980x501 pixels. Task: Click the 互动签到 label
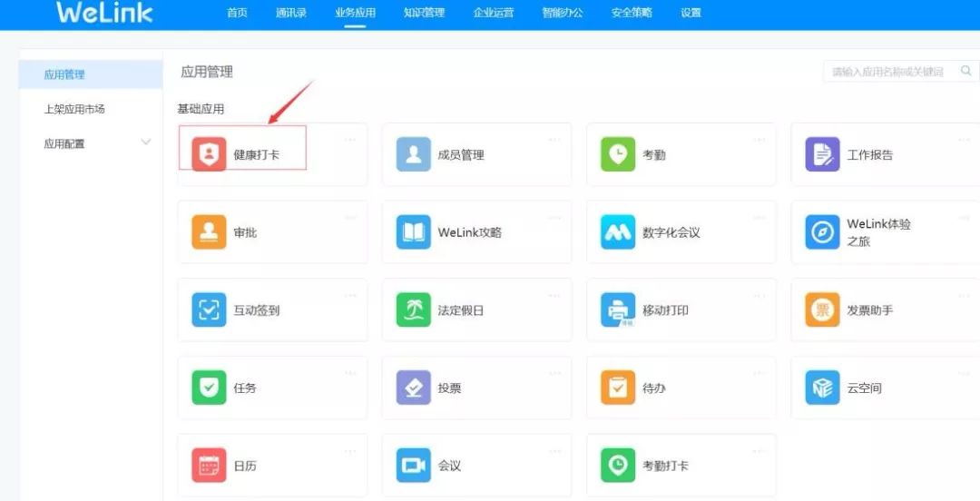pos(256,309)
